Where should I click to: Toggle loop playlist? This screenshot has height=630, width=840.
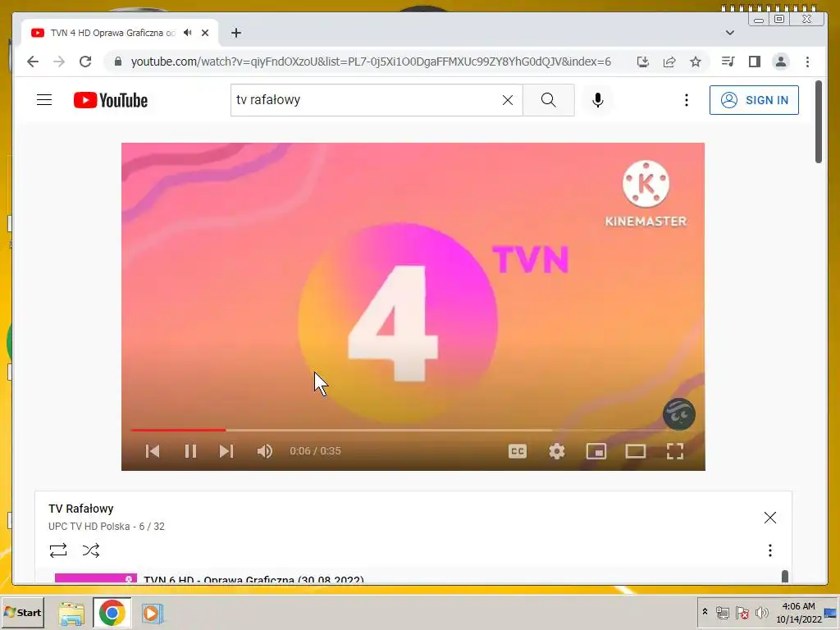coord(58,550)
